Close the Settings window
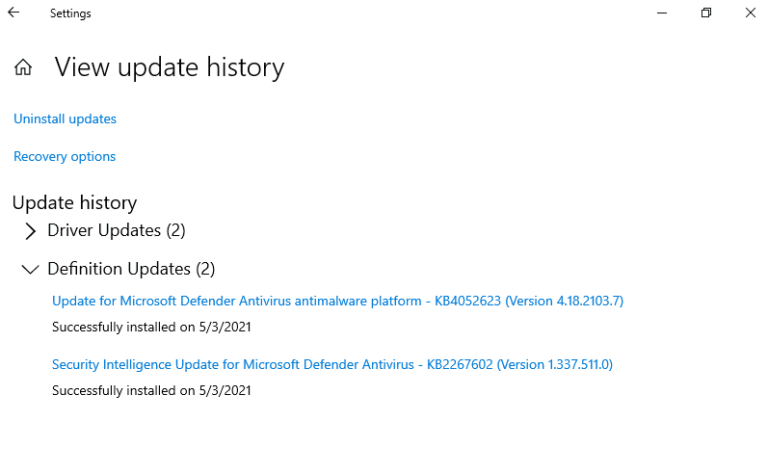The height and width of the screenshot is (474, 768). tap(750, 13)
